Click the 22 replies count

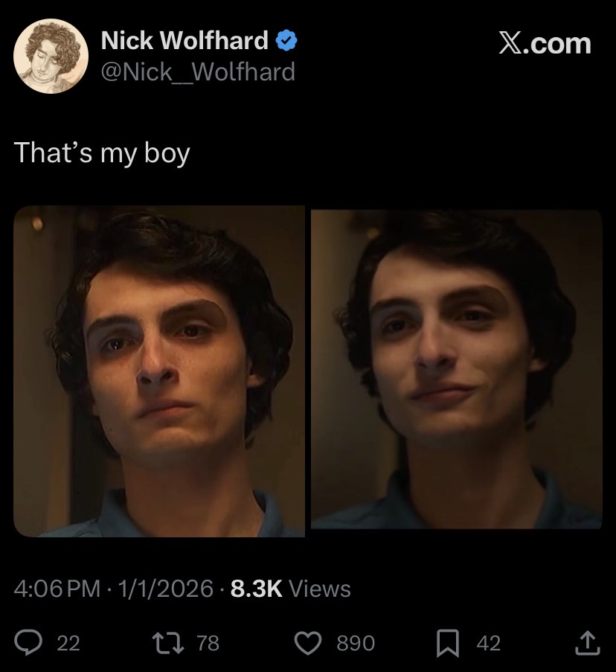point(68,643)
